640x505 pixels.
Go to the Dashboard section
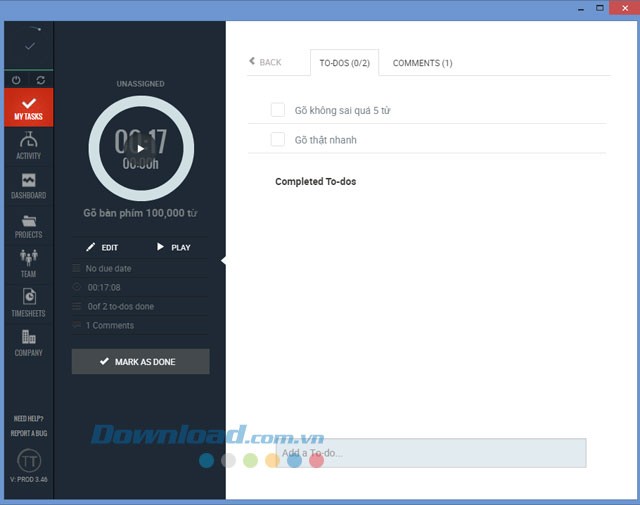(28, 185)
